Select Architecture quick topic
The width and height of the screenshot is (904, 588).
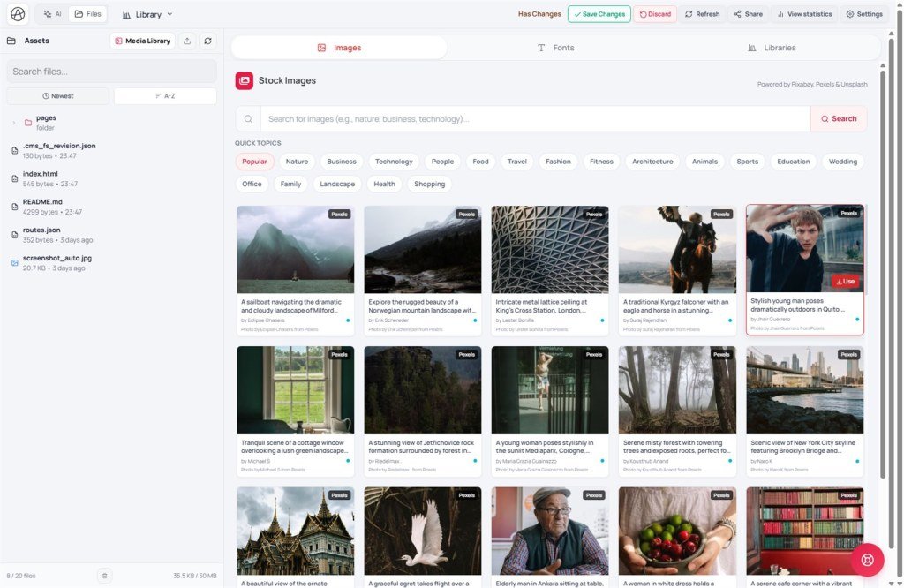coord(652,162)
